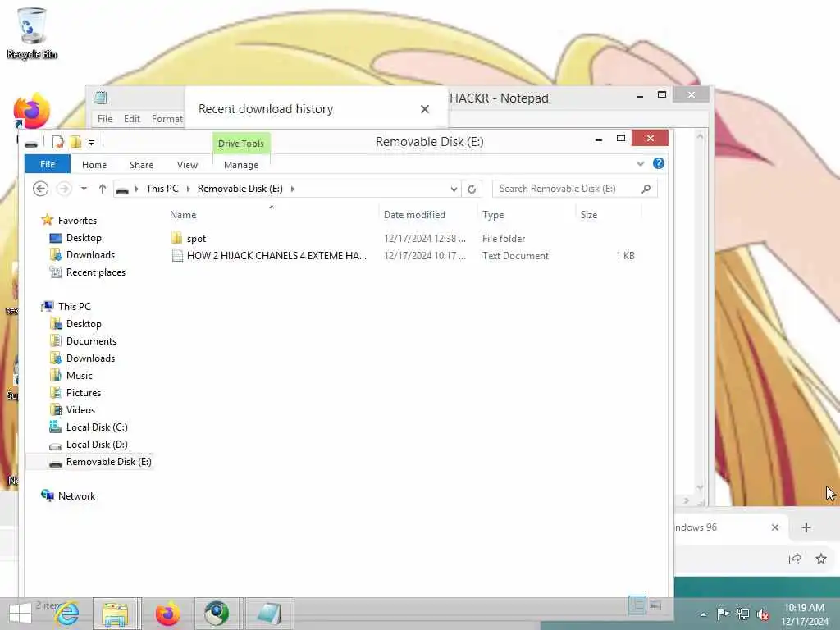Launch Internet Explorer from the taskbar
This screenshot has width=840, height=630.
click(x=67, y=614)
